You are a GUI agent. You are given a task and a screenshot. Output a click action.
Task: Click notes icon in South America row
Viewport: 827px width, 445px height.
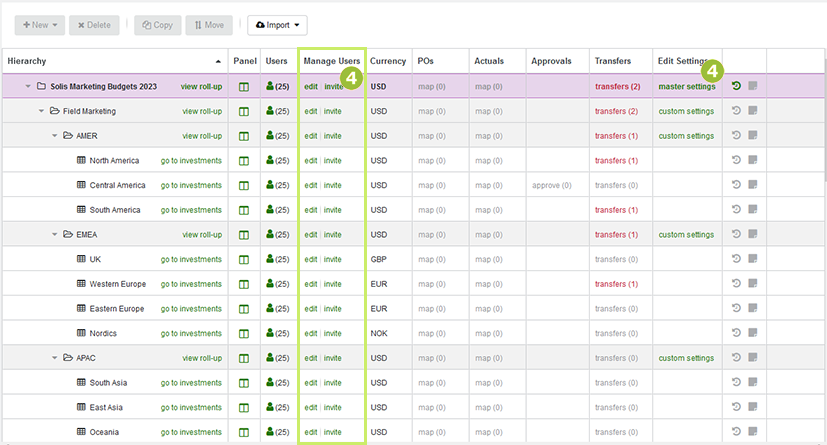click(753, 209)
